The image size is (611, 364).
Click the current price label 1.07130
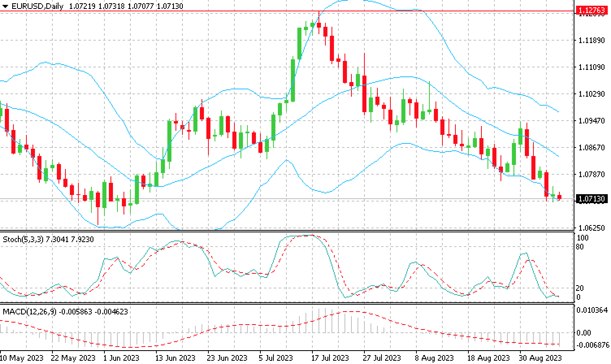click(592, 199)
